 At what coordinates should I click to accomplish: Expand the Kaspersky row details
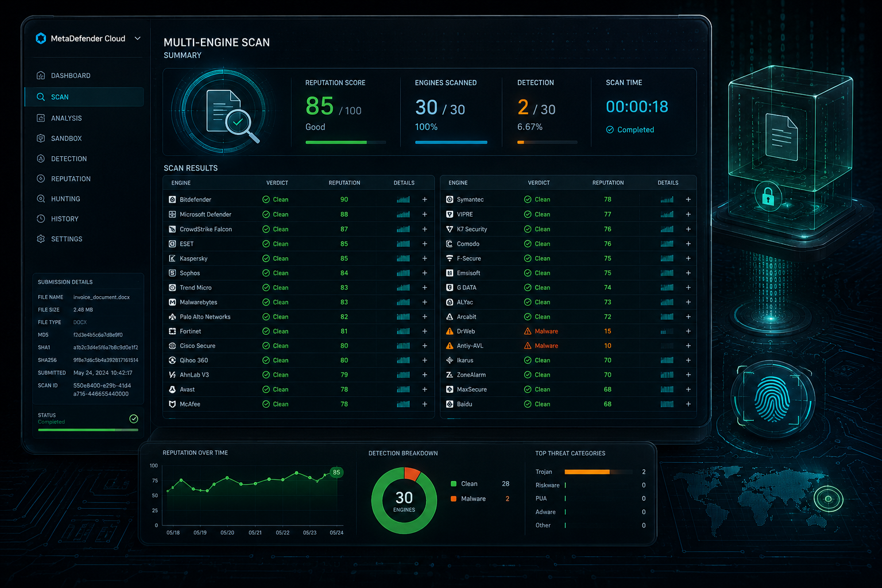425,258
